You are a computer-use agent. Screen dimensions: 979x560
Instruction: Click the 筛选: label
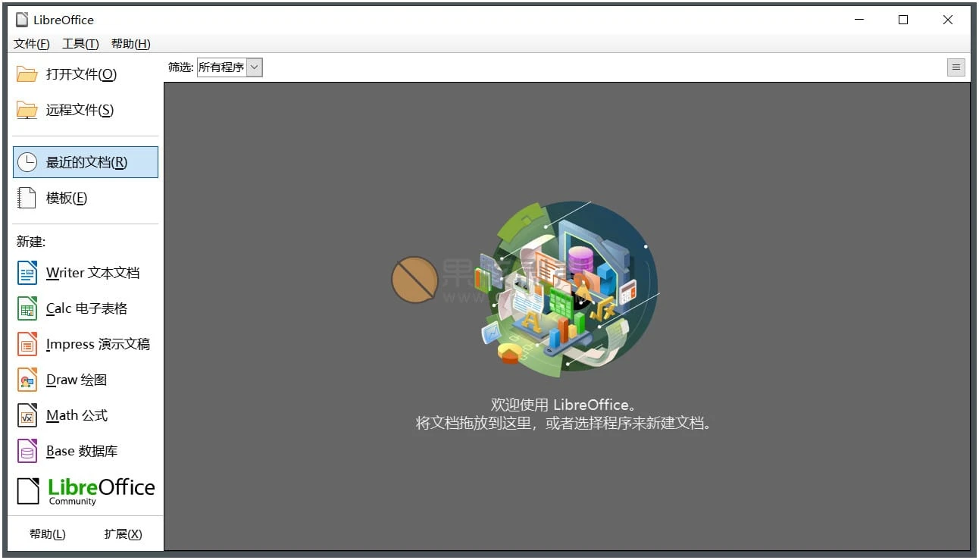coord(180,67)
